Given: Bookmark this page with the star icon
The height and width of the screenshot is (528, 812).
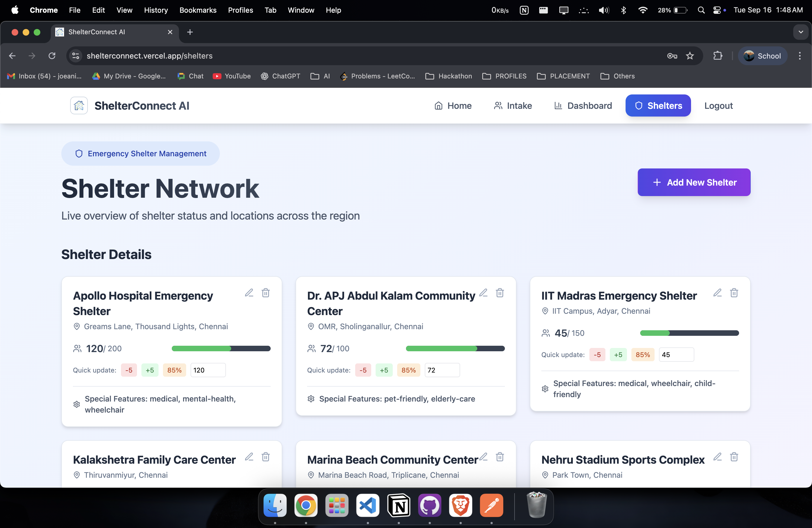Looking at the screenshot, I should pos(690,56).
